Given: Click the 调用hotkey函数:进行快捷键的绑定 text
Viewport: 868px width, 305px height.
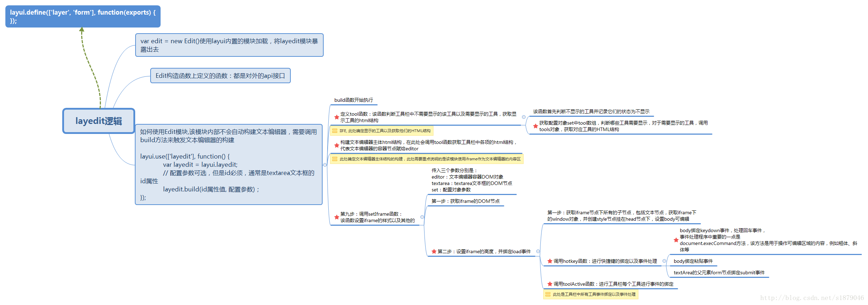Looking at the screenshot, I should point(605,261).
